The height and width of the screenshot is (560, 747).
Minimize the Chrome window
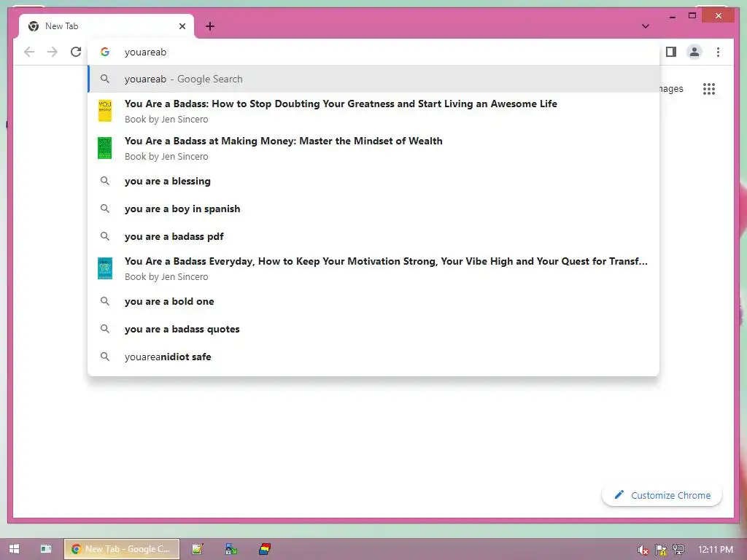click(672, 16)
